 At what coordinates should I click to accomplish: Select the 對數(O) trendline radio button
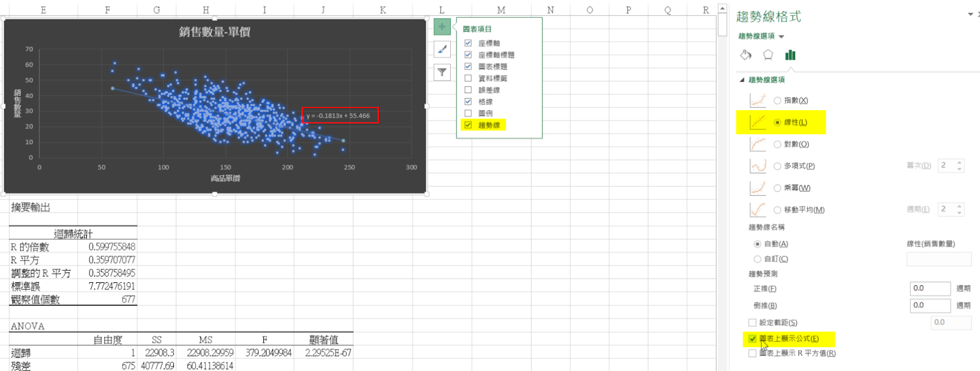click(x=777, y=144)
